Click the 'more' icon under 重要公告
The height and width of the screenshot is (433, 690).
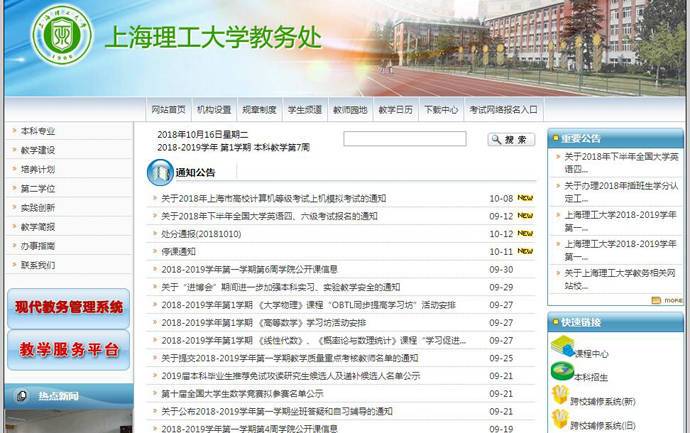click(x=667, y=299)
